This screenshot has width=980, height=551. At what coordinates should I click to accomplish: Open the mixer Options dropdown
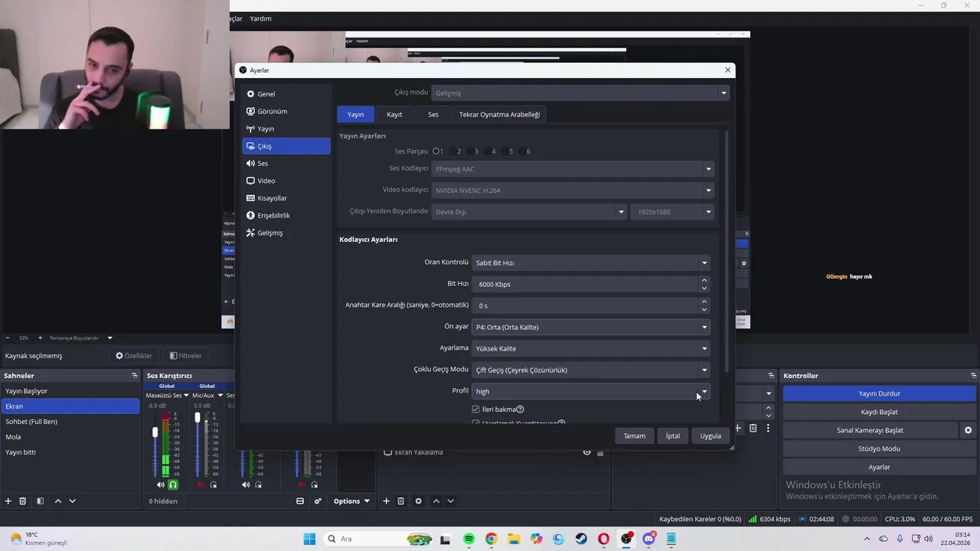point(351,501)
